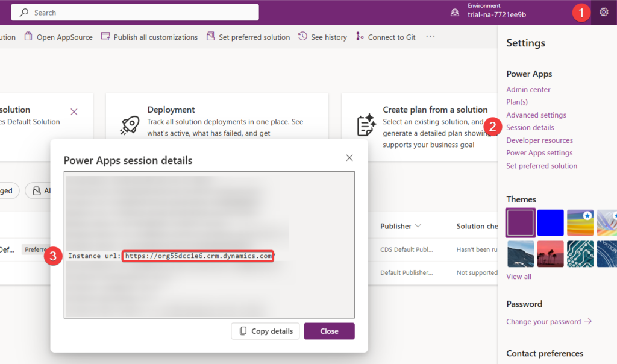The image size is (617, 364).
Task: Select the mountain landscape theme thumbnail
Action: click(x=520, y=254)
